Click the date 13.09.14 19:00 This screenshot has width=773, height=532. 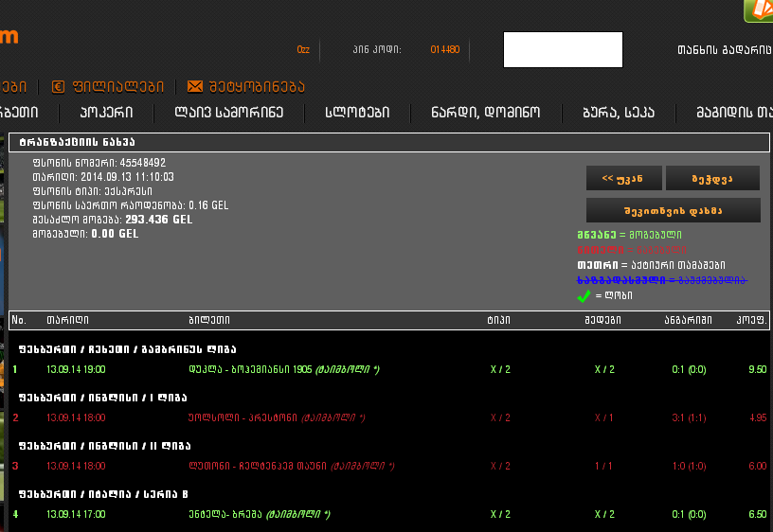[x=76, y=369]
